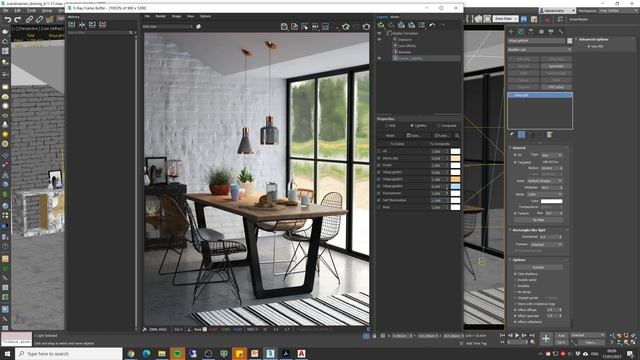Toggle the Environment light checkbox
The width and height of the screenshot is (640, 360).
click(x=379, y=193)
